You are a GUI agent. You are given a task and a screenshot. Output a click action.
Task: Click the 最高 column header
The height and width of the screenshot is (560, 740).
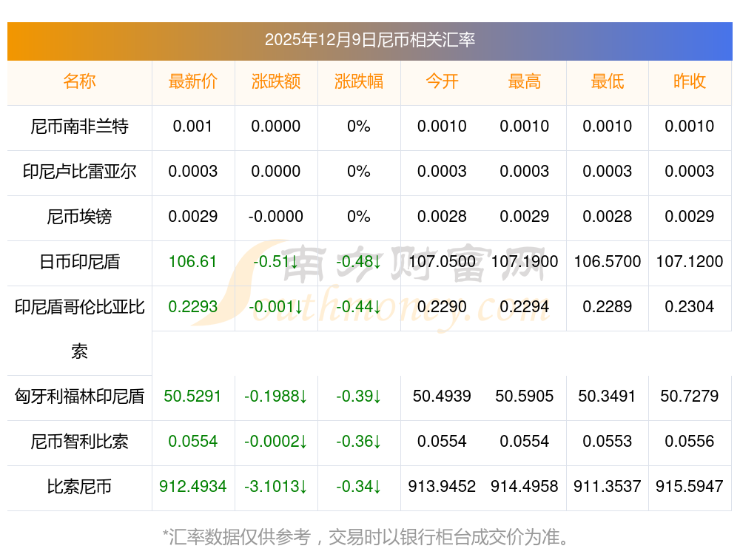524,81
